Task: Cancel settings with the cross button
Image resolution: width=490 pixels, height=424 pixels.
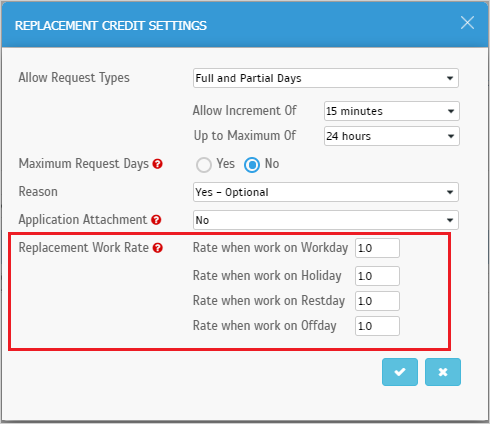Action: (443, 372)
